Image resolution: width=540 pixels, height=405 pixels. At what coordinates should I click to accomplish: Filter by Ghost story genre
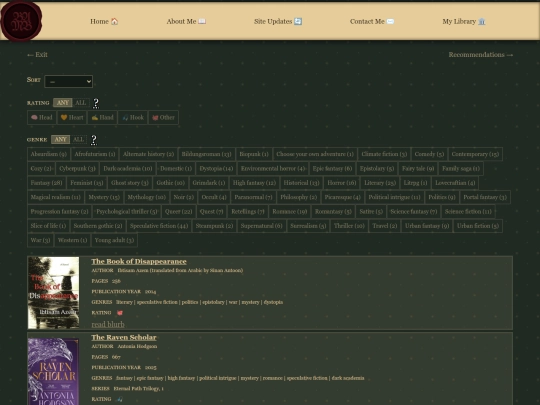tap(130, 183)
